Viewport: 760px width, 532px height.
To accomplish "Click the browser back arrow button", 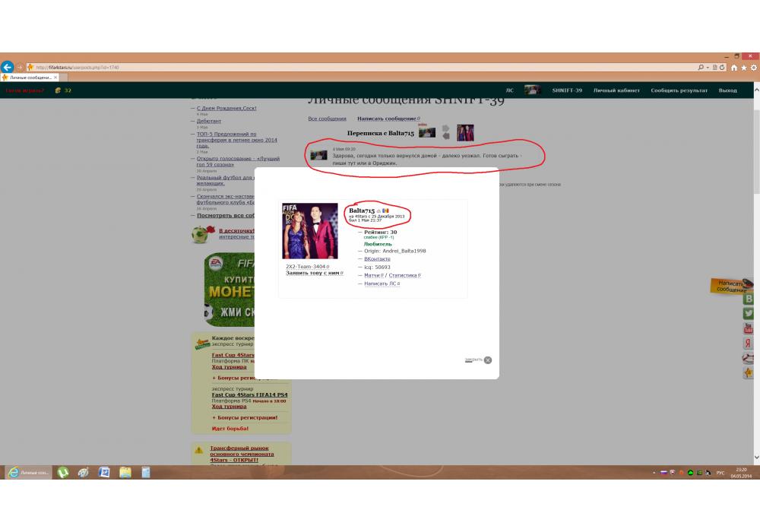I will [8, 67].
